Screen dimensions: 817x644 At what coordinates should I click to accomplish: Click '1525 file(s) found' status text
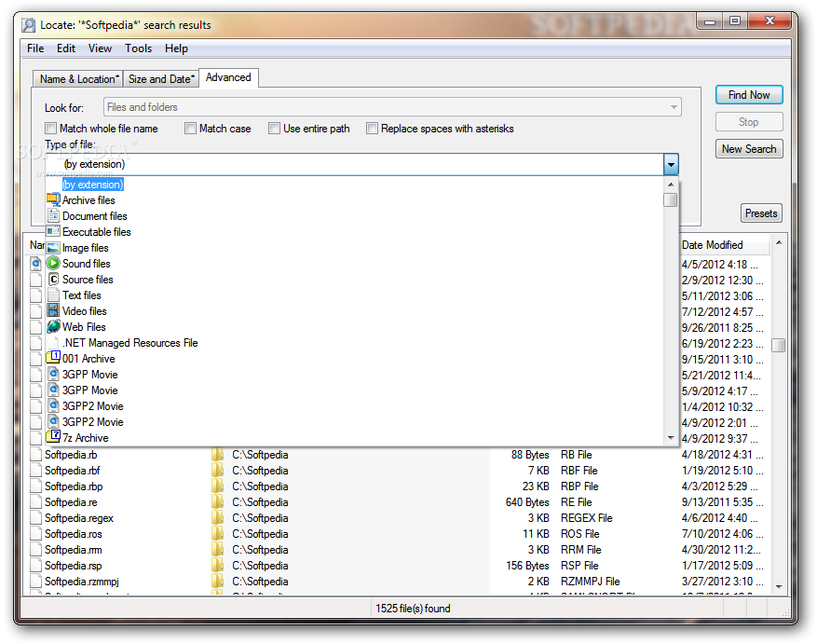click(413, 609)
